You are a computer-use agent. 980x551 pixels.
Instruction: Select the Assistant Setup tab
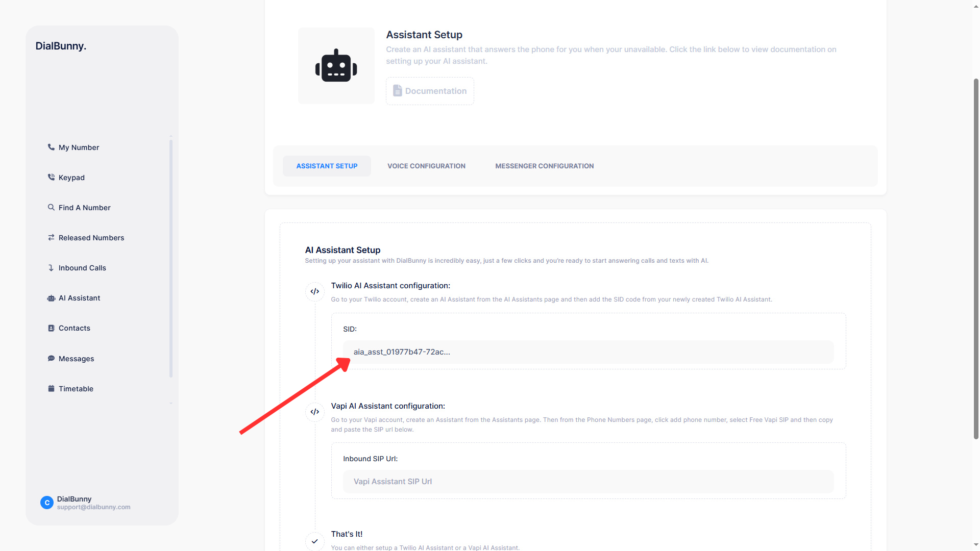point(327,166)
